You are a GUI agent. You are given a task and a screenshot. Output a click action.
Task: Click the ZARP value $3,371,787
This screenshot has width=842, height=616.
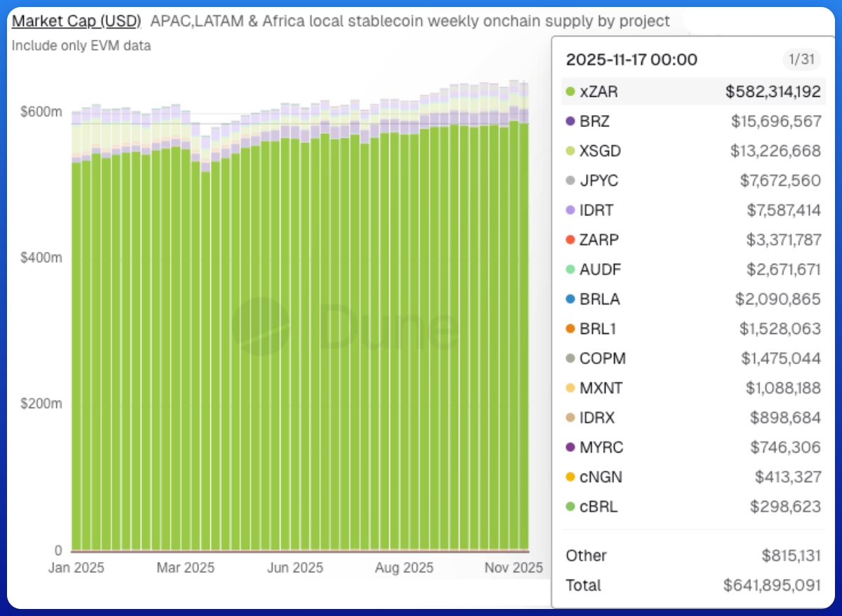tap(784, 240)
